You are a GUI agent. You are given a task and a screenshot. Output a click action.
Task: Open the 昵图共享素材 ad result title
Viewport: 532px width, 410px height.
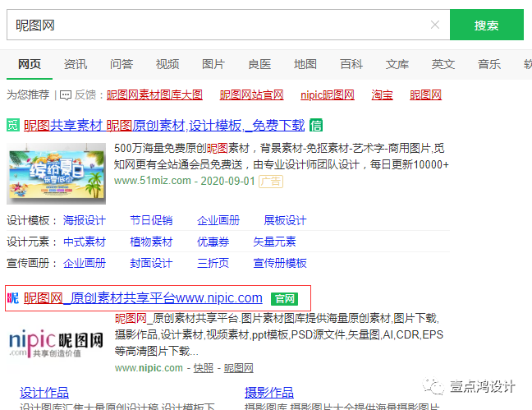tap(164, 126)
